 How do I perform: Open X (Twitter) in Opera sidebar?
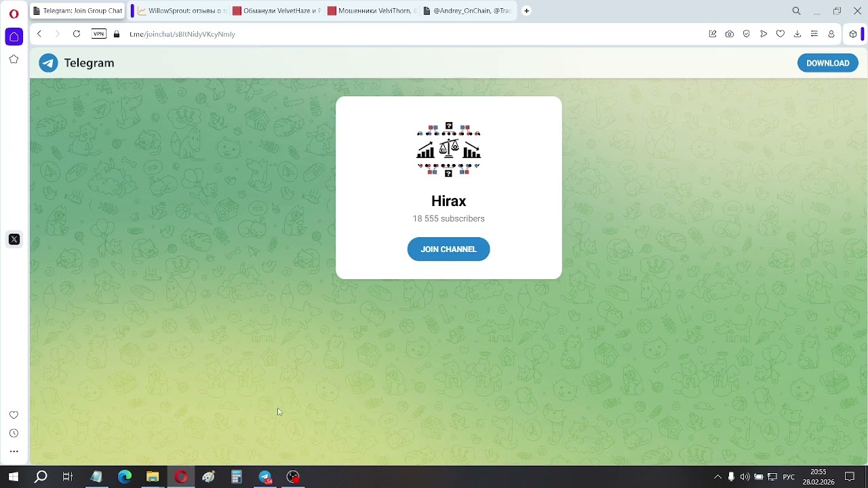click(14, 239)
